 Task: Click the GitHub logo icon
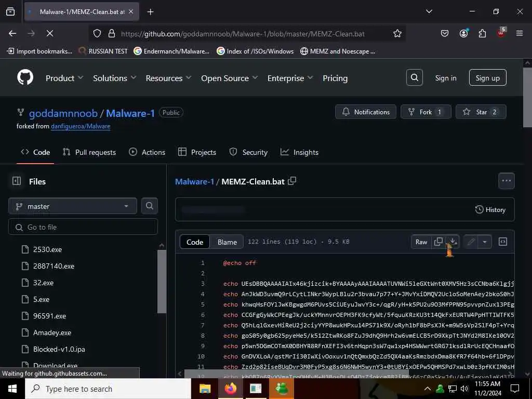(25, 78)
